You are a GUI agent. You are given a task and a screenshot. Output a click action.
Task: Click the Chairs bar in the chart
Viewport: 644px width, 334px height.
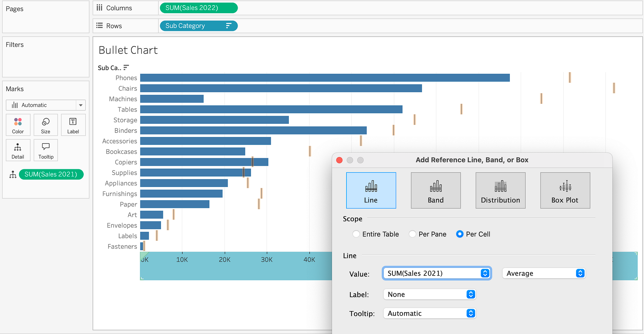pos(281,88)
